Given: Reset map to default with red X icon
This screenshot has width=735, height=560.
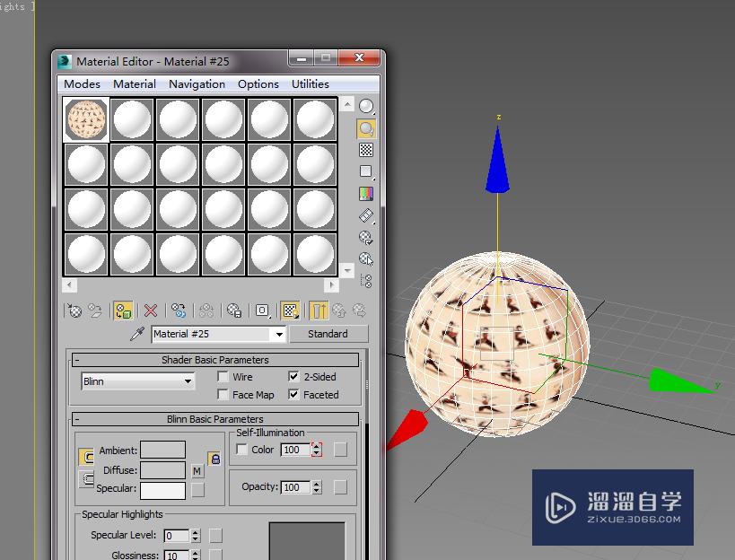Looking at the screenshot, I should point(149,311).
